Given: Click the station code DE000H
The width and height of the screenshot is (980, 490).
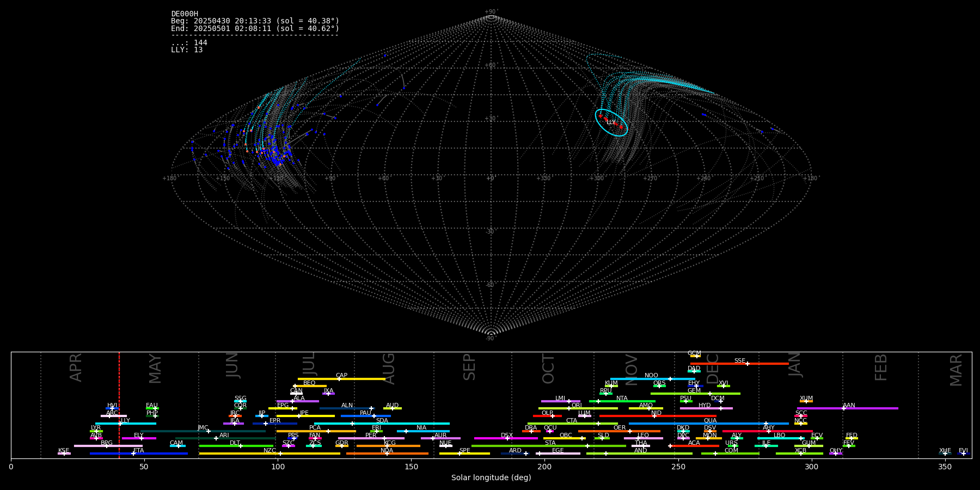Looking at the screenshot, I should 185,14.
